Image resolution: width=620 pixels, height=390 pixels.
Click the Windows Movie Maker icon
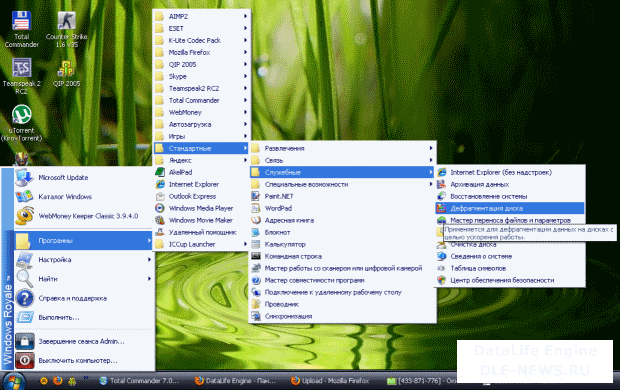[160, 220]
